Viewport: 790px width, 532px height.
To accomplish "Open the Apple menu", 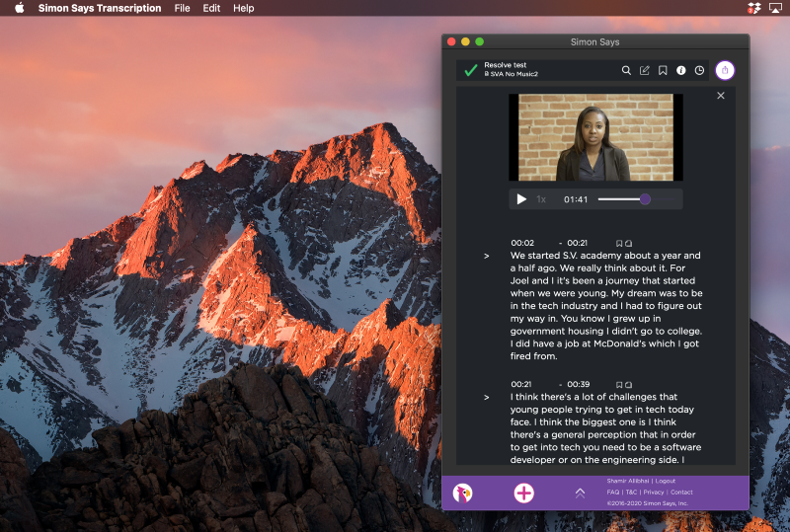I will (x=20, y=8).
